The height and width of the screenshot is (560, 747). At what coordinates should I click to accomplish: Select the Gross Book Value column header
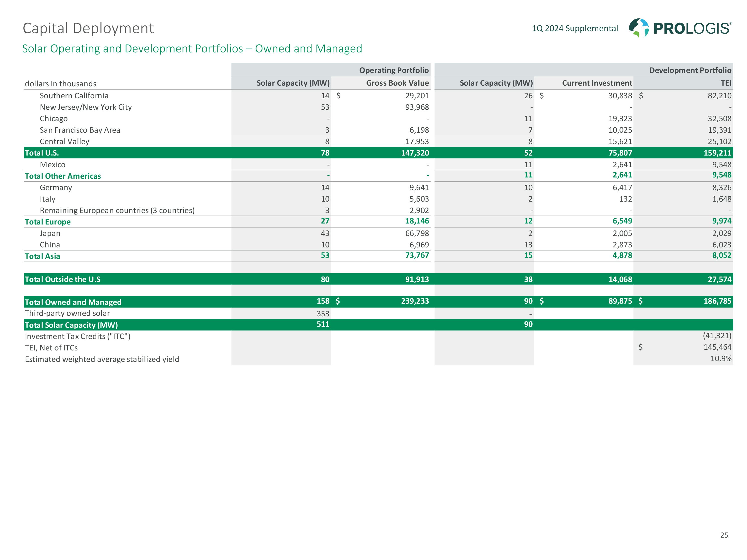click(x=397, y=83)
